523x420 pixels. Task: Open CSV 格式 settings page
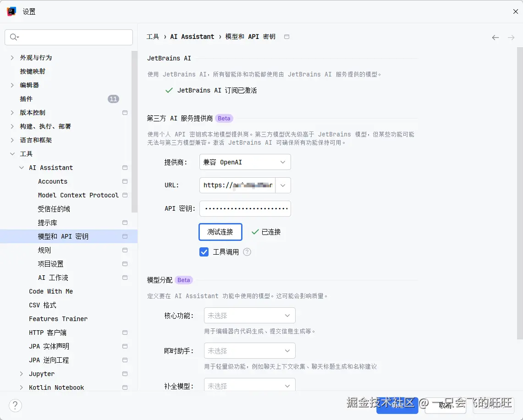pos(42,305)
